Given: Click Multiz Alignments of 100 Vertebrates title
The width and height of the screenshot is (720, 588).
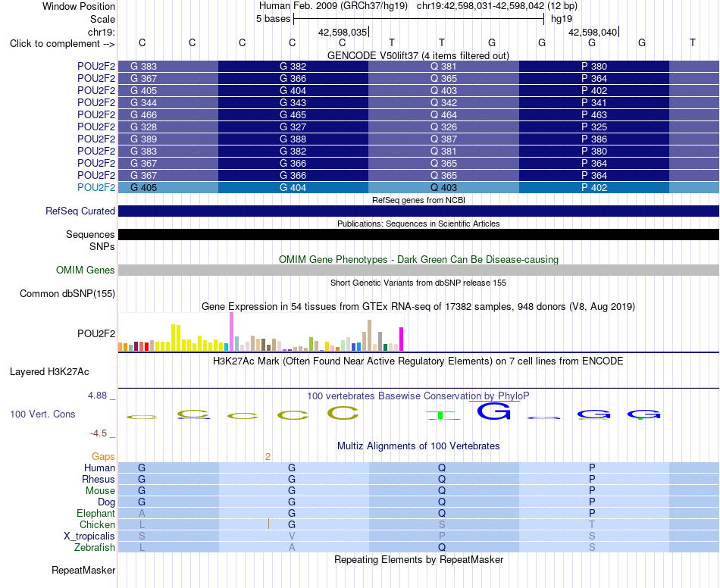Looking at the screenshot, I should coord(418,446).
